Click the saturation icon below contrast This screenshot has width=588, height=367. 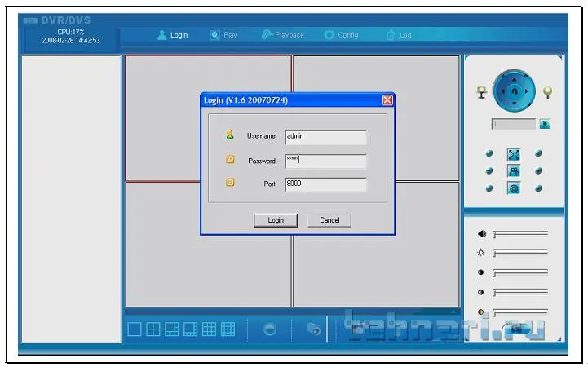(x=480, y=292)
